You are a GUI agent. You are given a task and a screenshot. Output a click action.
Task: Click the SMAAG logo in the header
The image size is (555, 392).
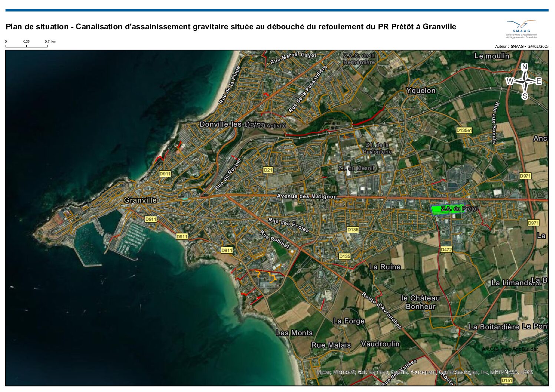[x=521, y=29]
